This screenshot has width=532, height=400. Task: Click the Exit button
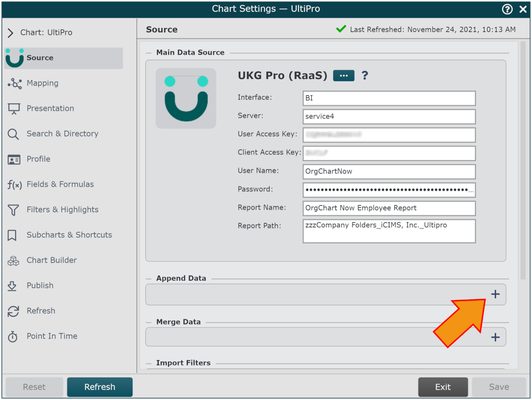443,387
